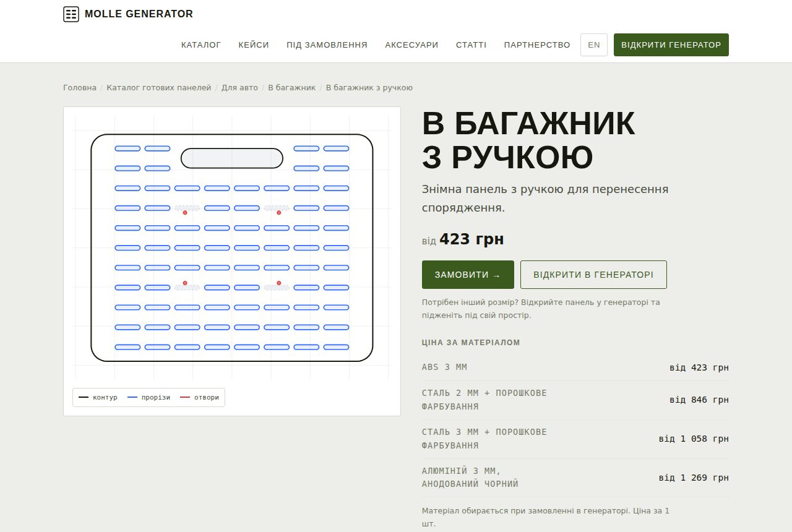Click the Замовити order button
The image size is (792, 532).
tap(468, 275)
